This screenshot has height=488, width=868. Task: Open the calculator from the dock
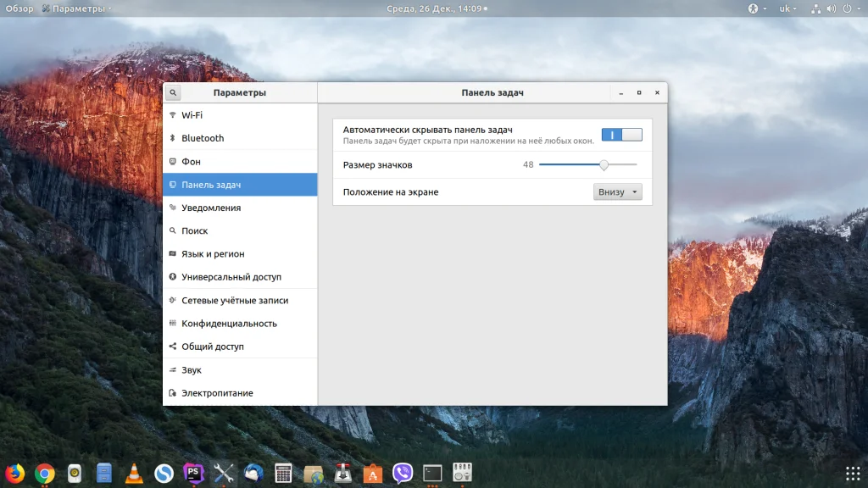tap(284, 473)
